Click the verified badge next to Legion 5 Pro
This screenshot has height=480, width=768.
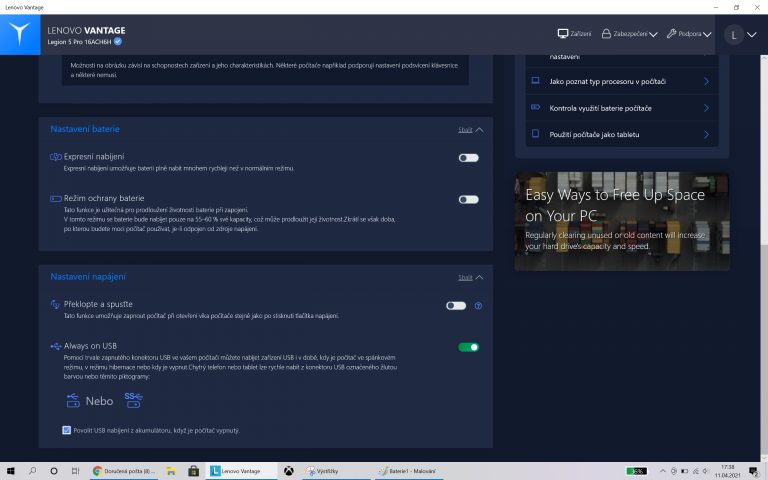119,42
